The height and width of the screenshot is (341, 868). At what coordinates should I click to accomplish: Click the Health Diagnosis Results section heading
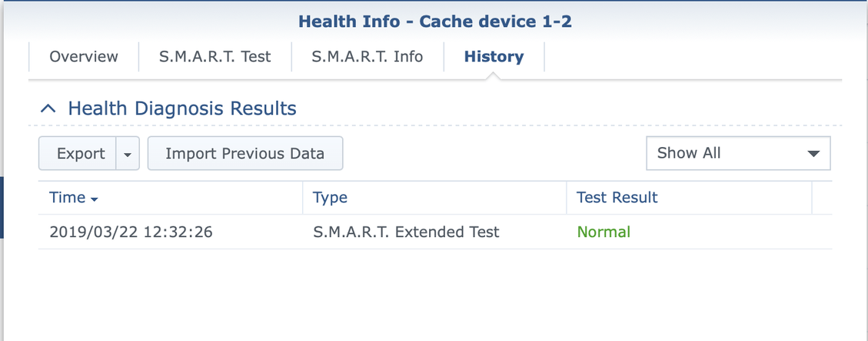click(x=182, y=109)
